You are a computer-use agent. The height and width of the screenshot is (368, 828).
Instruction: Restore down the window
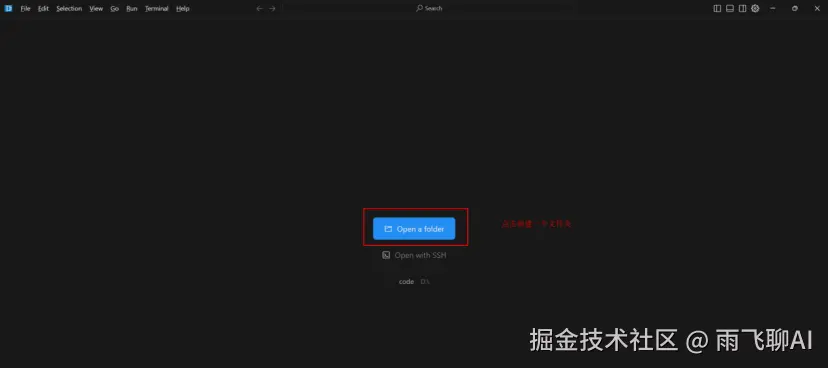pos(795,8)
